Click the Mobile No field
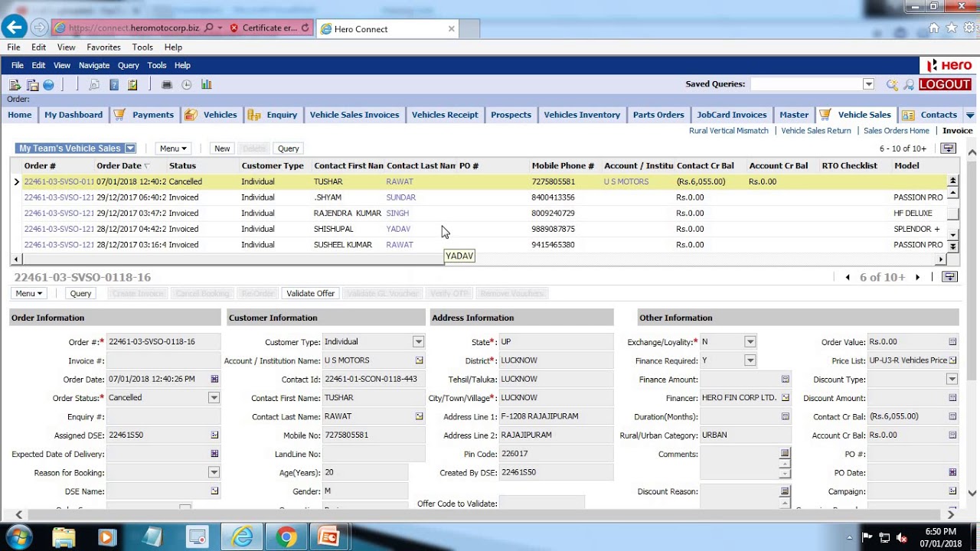This screenshot has height=551, width=980. (x=374, y=435)
